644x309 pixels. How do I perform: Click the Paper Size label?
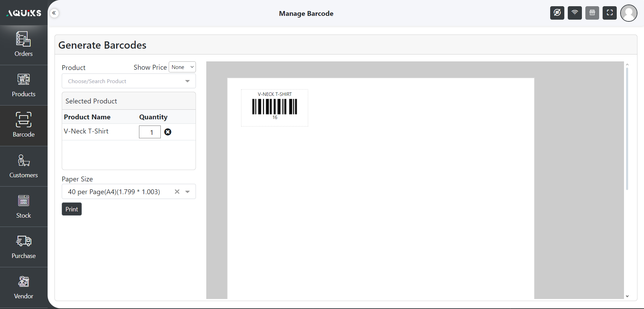pos(77,179)
